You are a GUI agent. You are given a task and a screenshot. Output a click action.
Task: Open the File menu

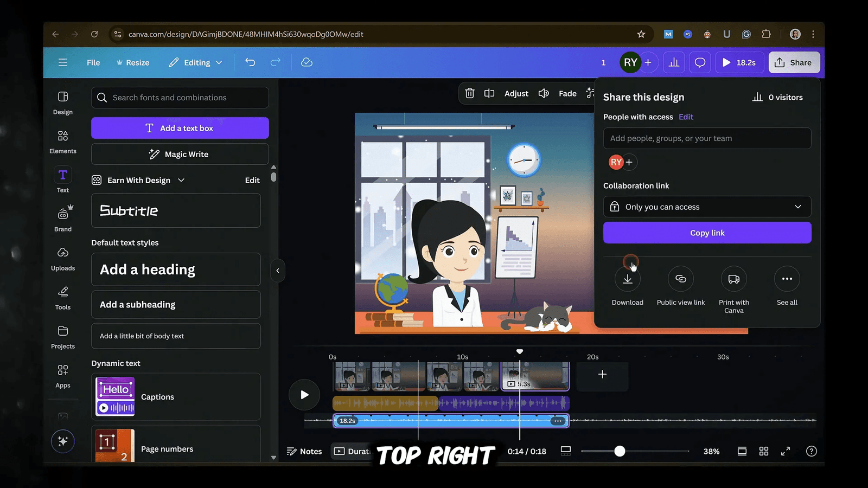pos(93,62)
